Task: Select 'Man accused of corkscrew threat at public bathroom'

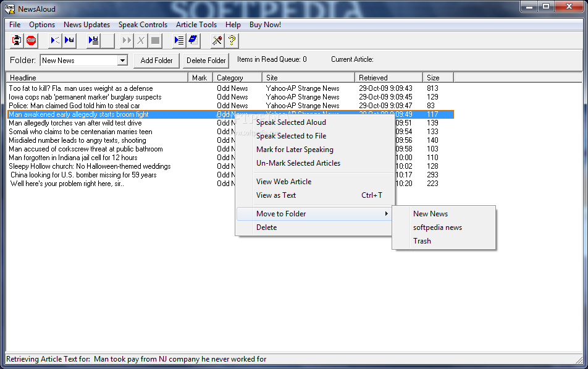Action: coord(85,149)
